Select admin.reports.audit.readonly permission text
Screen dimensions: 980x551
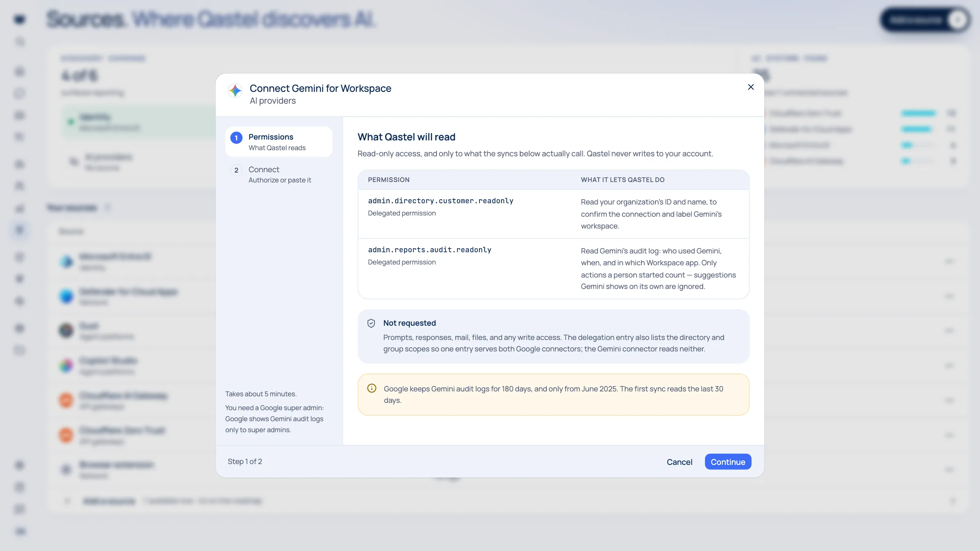point(430,250)
